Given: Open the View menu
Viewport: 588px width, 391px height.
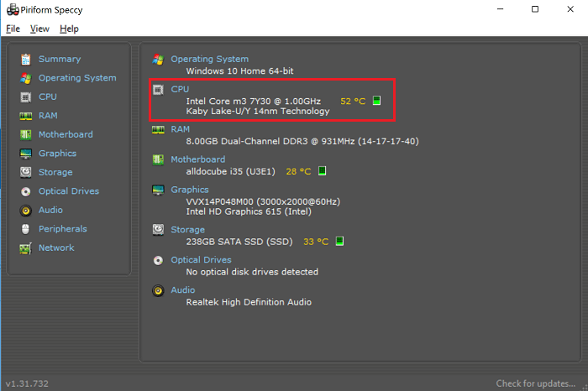Looking at the screenshot, I should point(39,29).
